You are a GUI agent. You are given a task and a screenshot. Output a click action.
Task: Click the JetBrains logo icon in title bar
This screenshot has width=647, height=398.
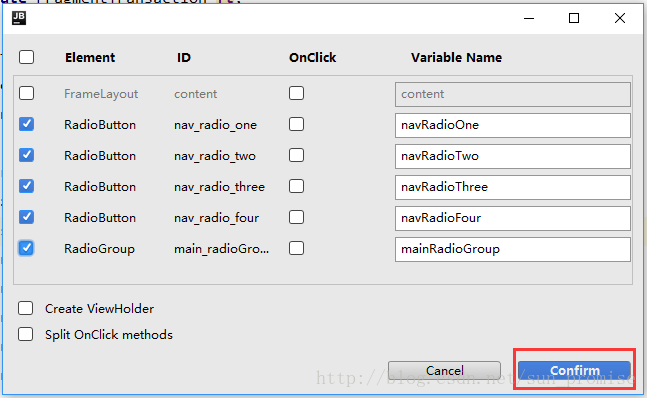click(19, 18)
